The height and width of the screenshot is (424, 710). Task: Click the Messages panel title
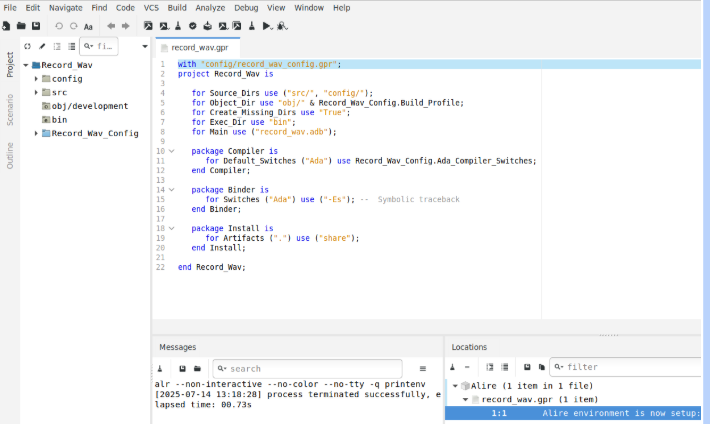pos(178,347)
